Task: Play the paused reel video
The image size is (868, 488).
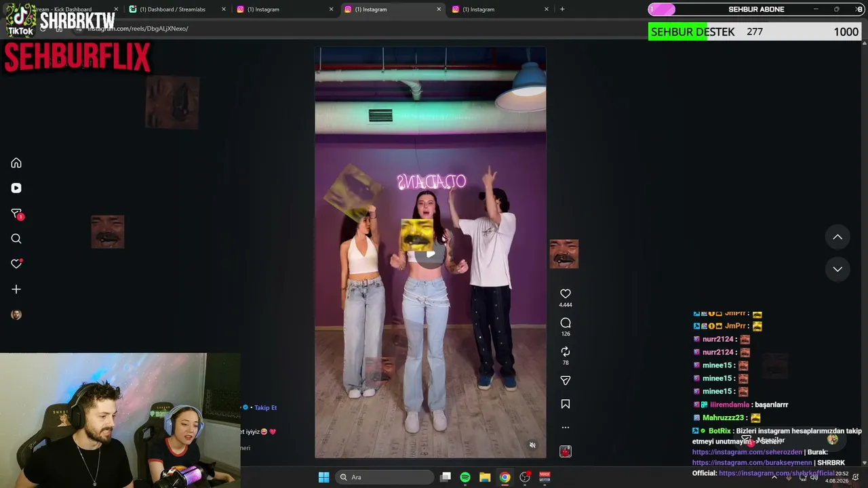Action: click(430, 253)
